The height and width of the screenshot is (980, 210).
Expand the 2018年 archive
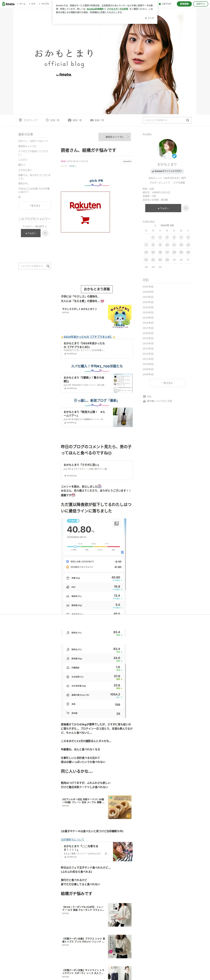[x=148, y=323]
